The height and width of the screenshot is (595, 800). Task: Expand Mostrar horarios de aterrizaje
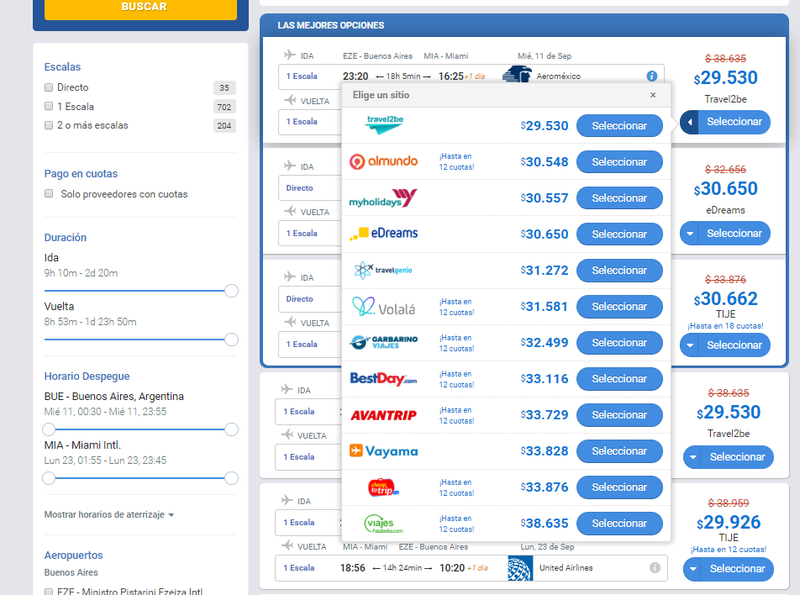[x=109, y=514]
